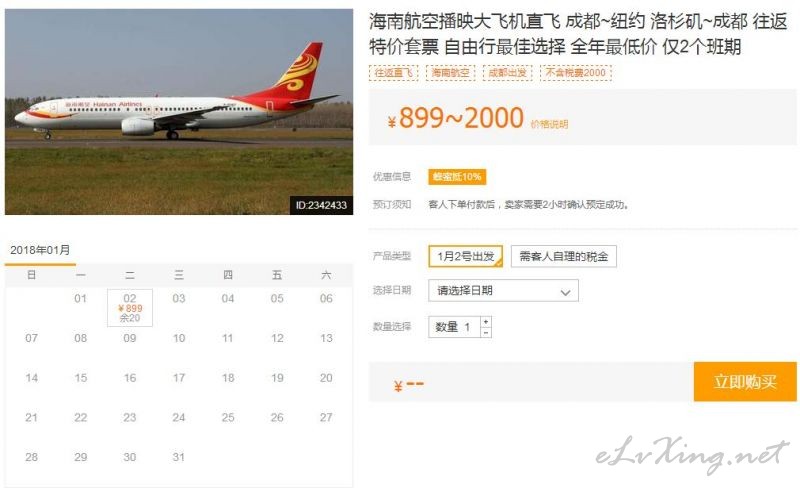Click the quantity decrease minus button

(x=486, y=332)
